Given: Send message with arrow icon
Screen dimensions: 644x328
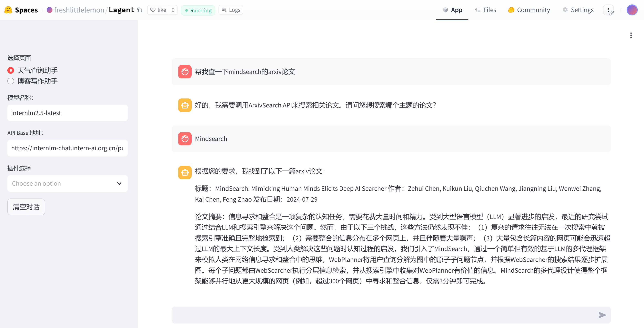Looking at the screenshot, I should point(602,315).
